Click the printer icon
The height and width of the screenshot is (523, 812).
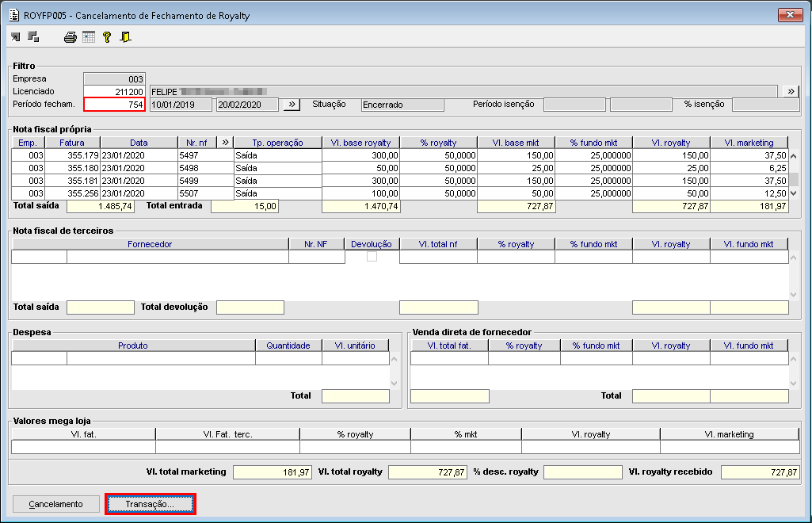coord(71,36)
